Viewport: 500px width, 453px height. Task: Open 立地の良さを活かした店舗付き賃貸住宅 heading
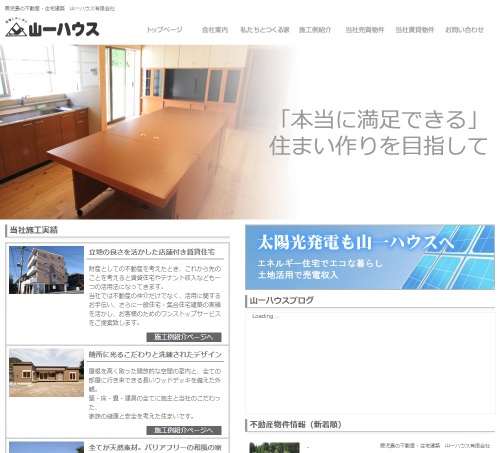pyautogui.click(x=152, y=252)
